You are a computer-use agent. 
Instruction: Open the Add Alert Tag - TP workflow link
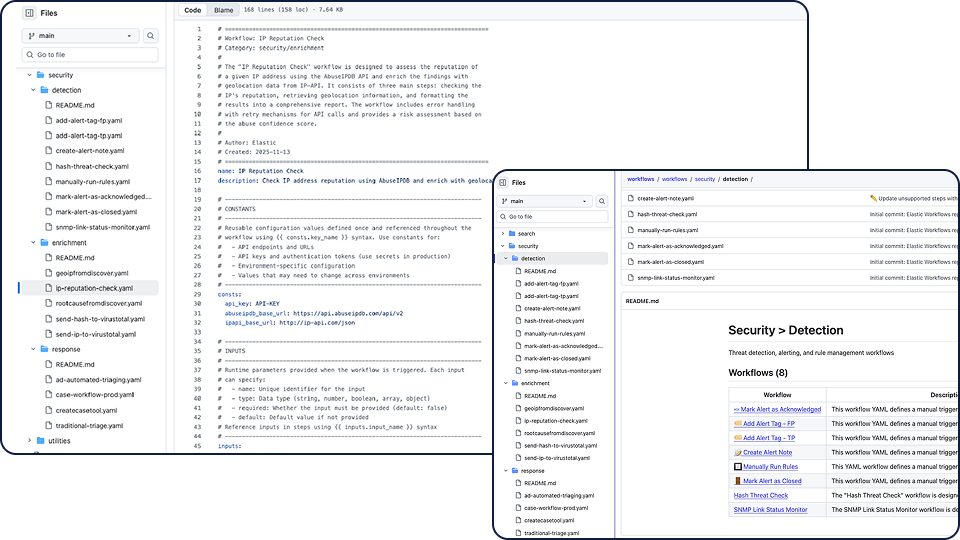tap(765, 438)
